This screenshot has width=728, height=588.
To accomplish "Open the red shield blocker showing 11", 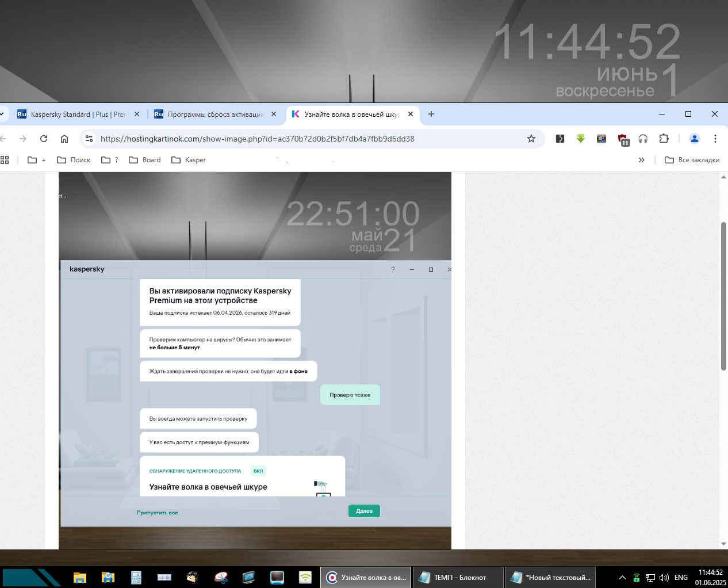I will click(x=623, y=140).
